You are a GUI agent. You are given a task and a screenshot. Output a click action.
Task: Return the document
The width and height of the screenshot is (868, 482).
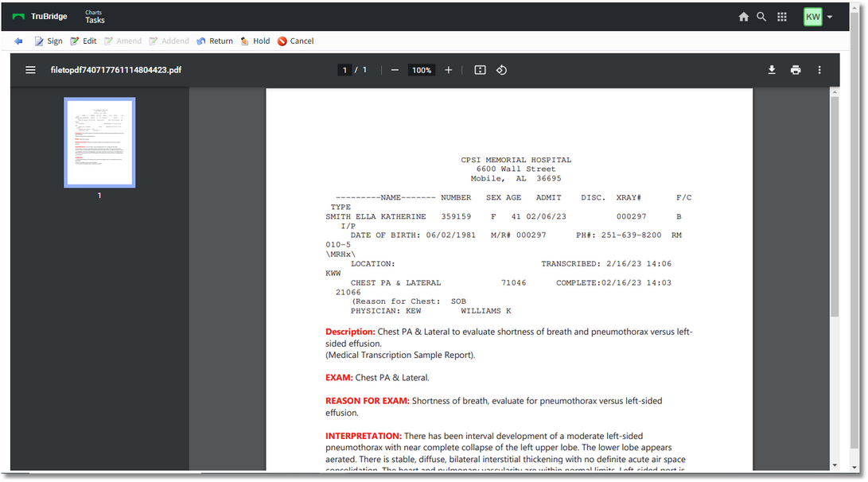coord(215,41)
